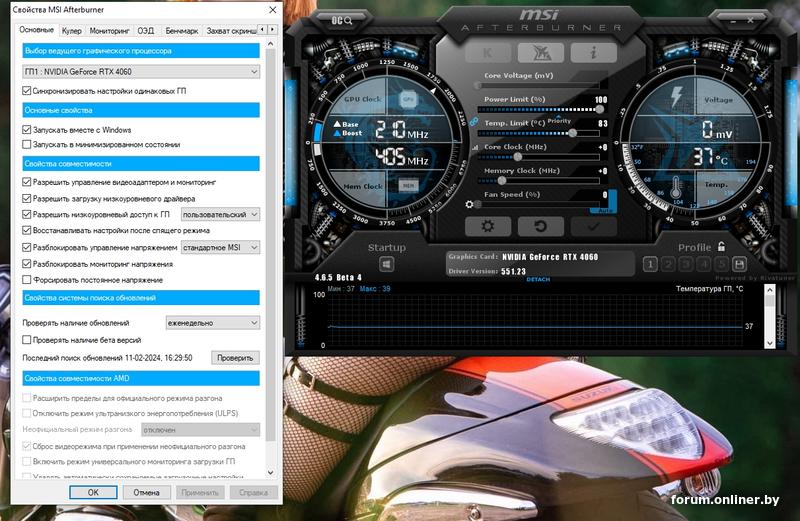800x521 pixels.
Task: Click the Проверить updates button
Action: pyautogui.click(x=235, y=358)
